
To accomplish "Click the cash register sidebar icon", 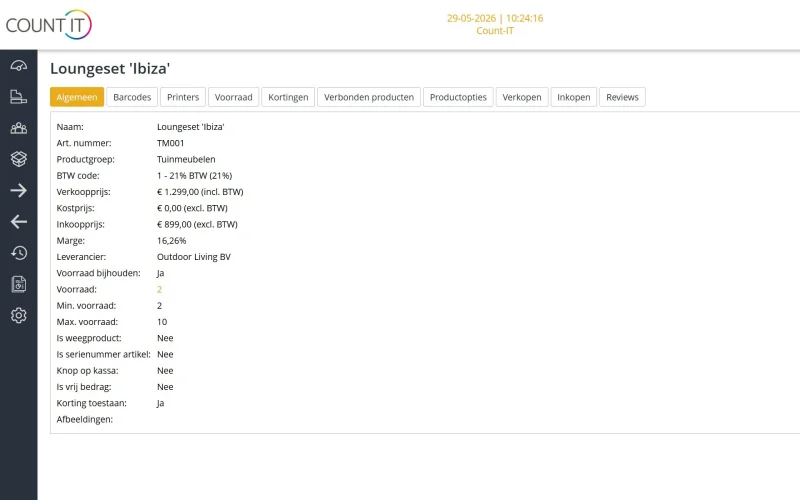I will tap(18, 97).
